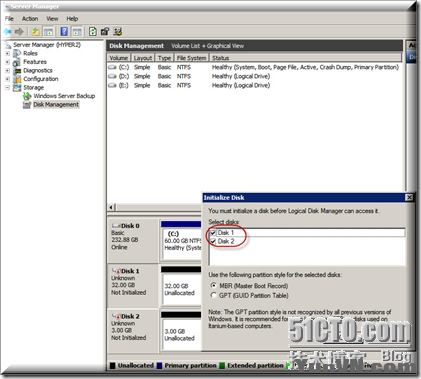
Task: Click the drive icon for volume (E:)
Action: [x=113, y=85]
